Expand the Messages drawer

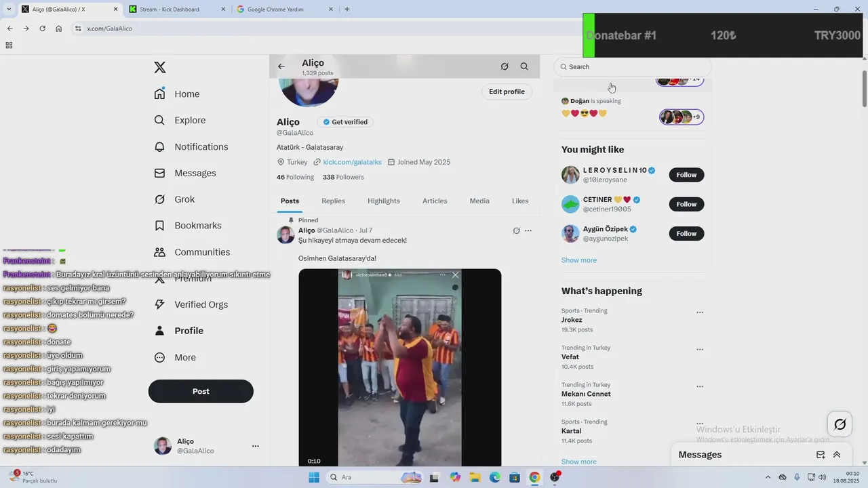(837, 455)
